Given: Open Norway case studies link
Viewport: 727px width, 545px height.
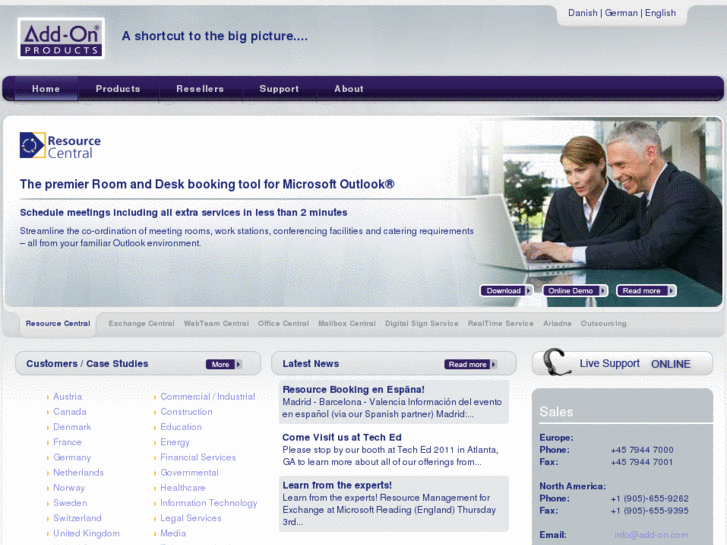Looking at the screenshot, I should [x=69, y=488].
